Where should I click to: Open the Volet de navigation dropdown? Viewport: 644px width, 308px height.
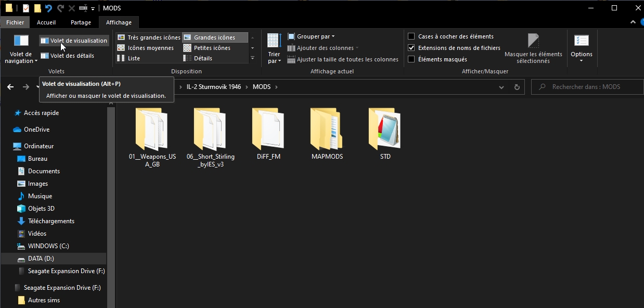[21, 49]
